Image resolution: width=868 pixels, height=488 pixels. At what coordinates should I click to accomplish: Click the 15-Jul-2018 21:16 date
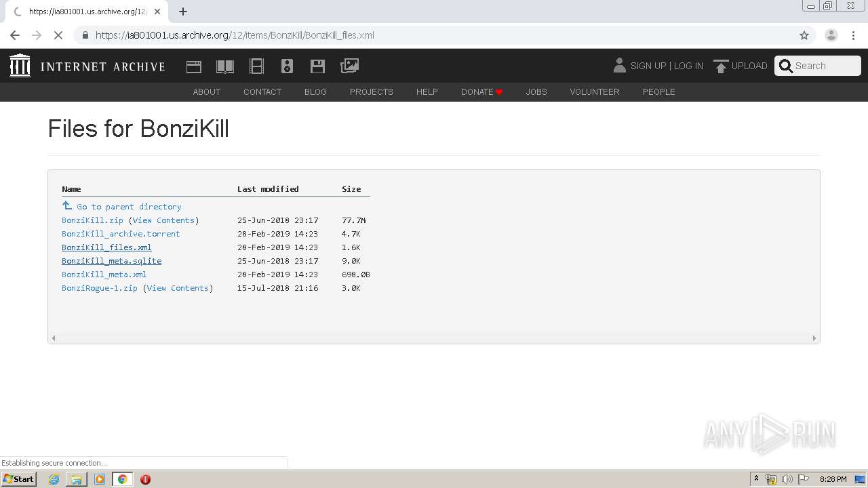pos(277,288)
